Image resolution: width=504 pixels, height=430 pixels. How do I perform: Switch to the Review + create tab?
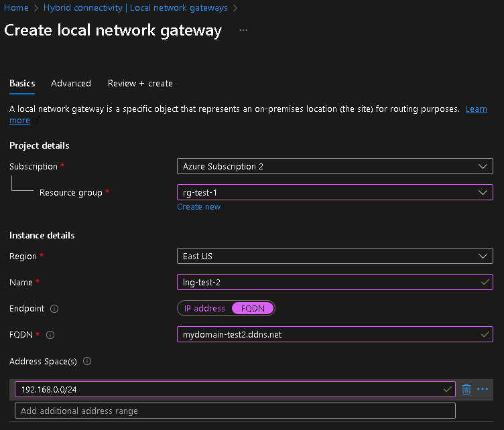140,84
